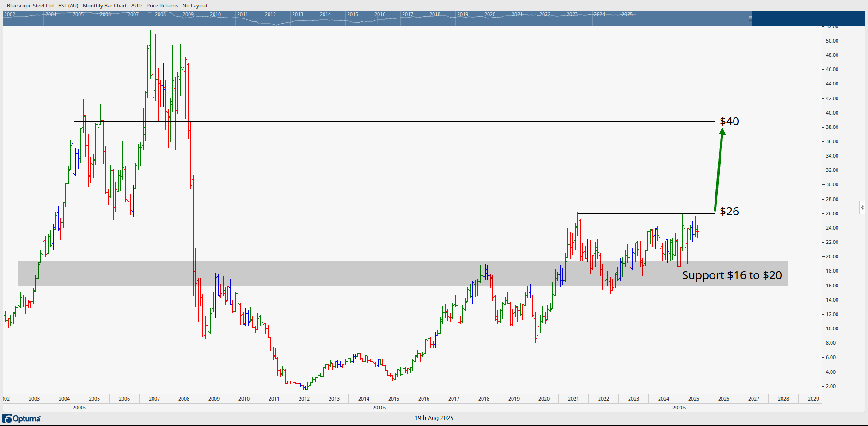Select the green upward arrow drawing
Screen dimensions: 868x426
click(x=719, y=170)
